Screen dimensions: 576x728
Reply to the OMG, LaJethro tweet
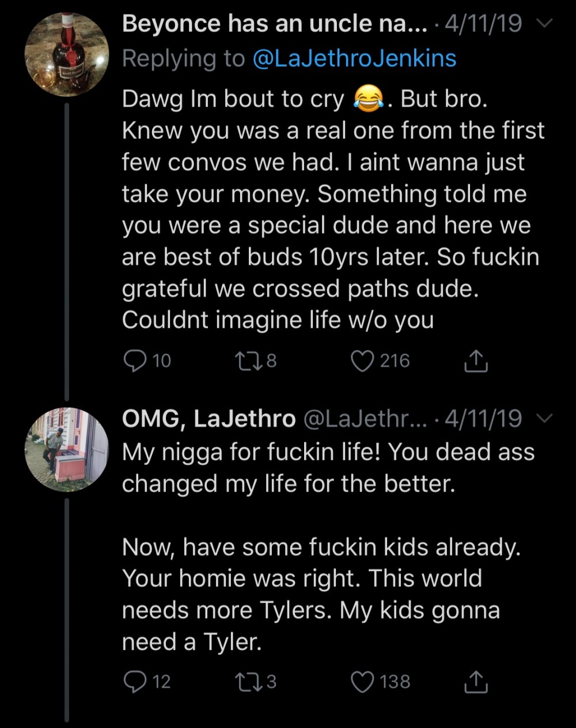pos(135,682)
